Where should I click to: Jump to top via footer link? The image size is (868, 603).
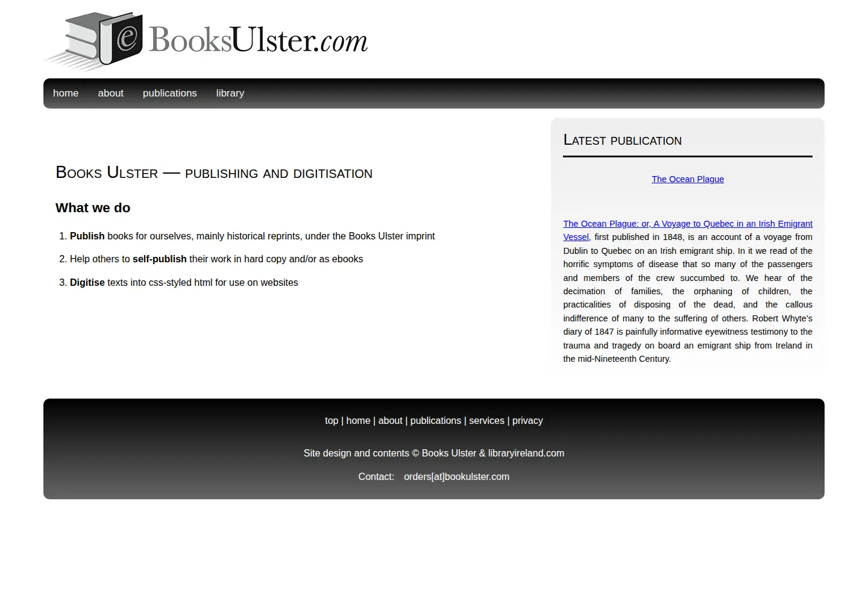[332, 421]
